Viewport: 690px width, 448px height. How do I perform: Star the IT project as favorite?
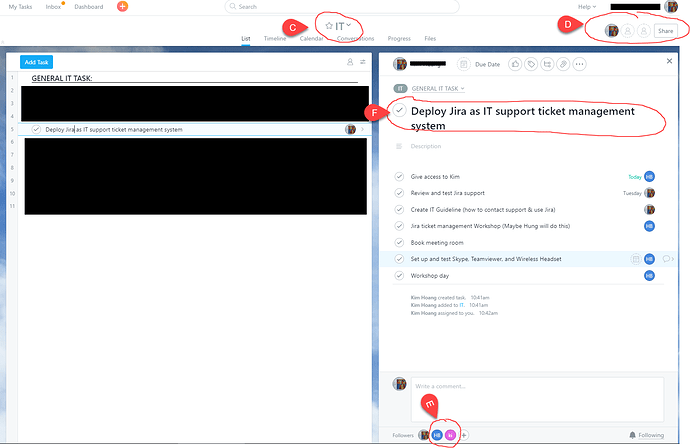pos(329,26)
